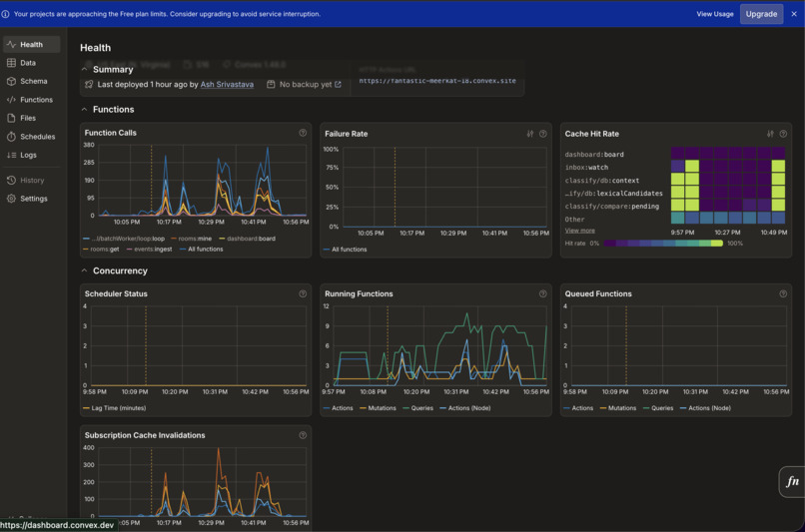Toggle Actions legend in Queued Functions
The height and width of the screenshot is (532, 805).
[x=578, y=408]
